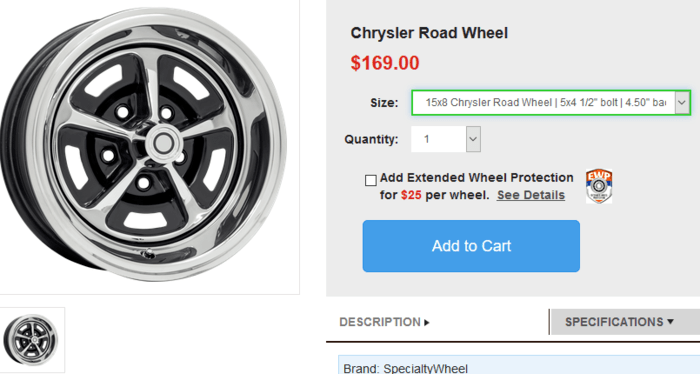Click the $169.00 price text

[385, 63]
